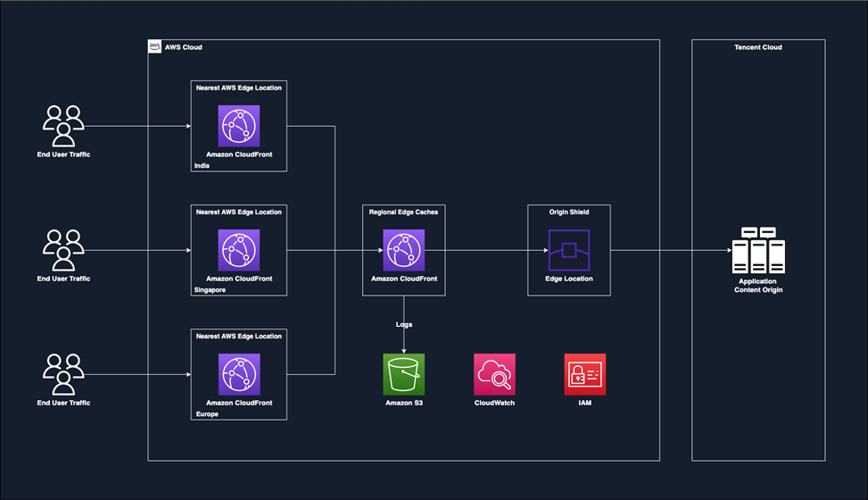Viewport: 868px width, 500px height.
Task: Click the Logs arrow label
Action: point(403,324)
